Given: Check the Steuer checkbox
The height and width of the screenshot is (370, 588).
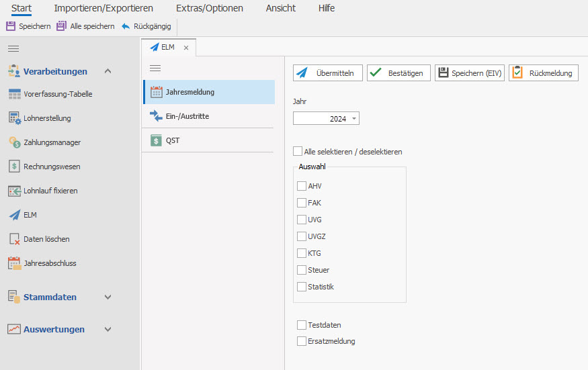Looking at the screenshot, I should [x=302, y=270].
